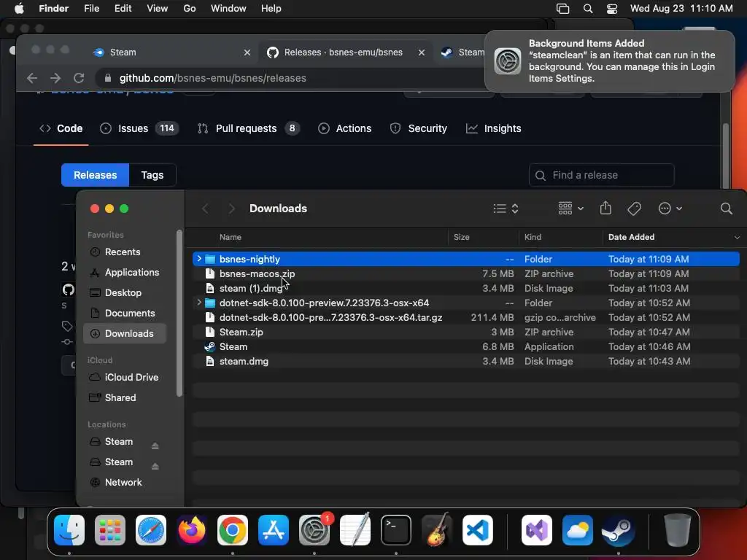The width and height of the screenshot is (747, 560).
Task: Open the Go menu
Action: (190, 9)
